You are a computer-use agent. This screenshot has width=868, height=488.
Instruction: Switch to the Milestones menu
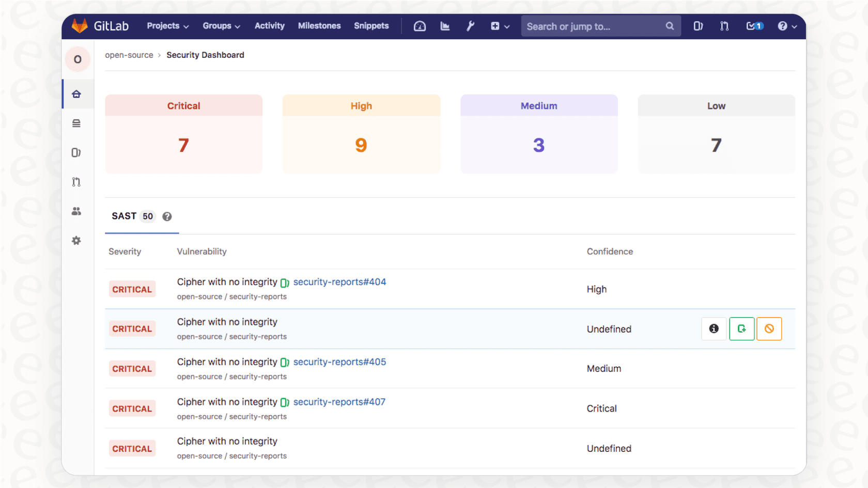pyautogui.click(x=319, y=26)
